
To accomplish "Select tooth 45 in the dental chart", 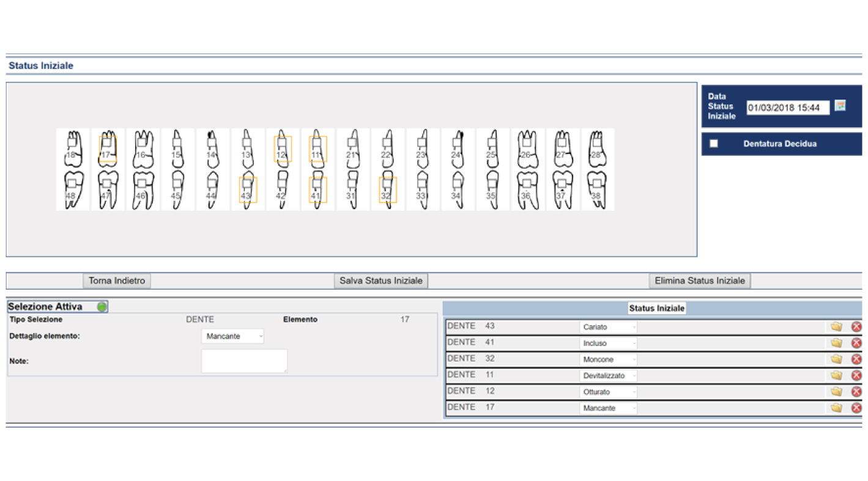I will pos(177,190).
